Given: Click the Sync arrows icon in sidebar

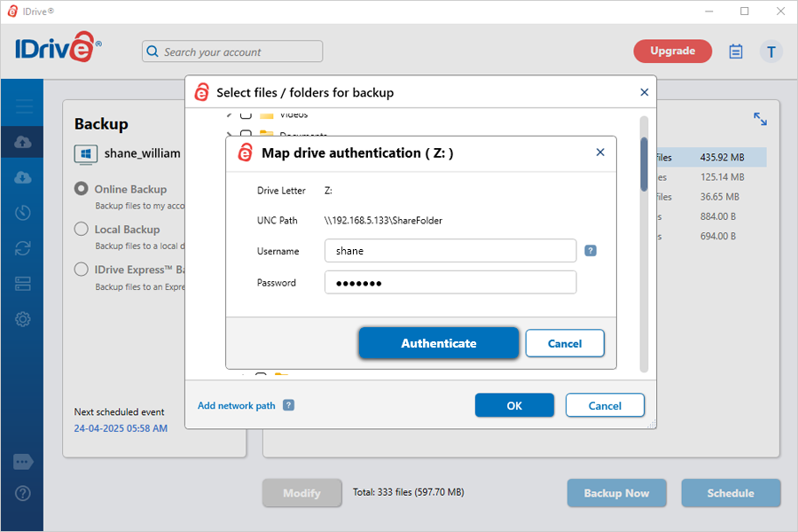Looking at the screenshot, I should (x=24, y=248).
